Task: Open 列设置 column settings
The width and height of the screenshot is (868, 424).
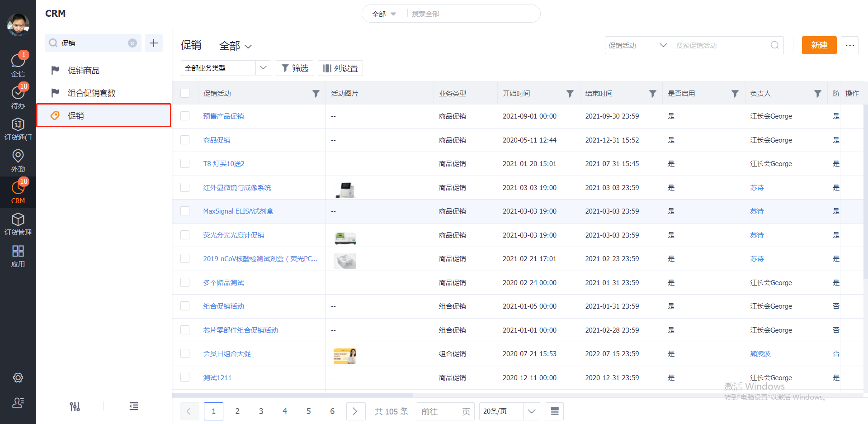Action: 340,68
